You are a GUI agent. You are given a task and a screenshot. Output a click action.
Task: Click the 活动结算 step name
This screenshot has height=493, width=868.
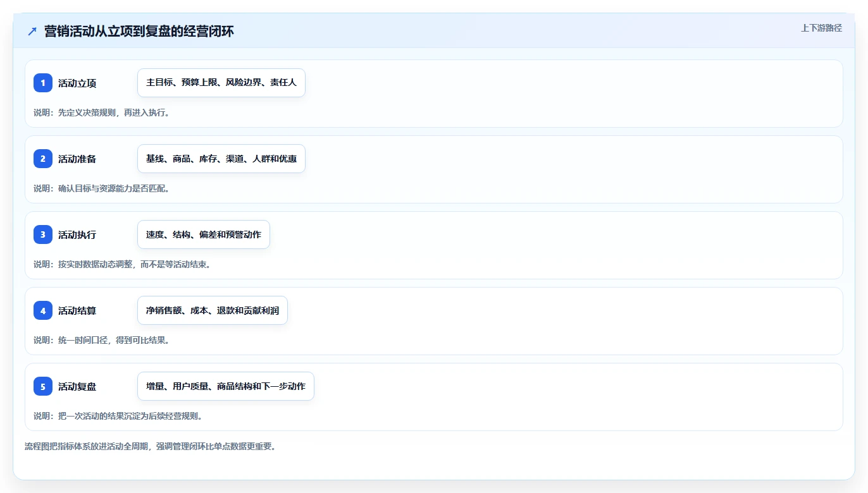pyautogui.click(x=77, y=310)
